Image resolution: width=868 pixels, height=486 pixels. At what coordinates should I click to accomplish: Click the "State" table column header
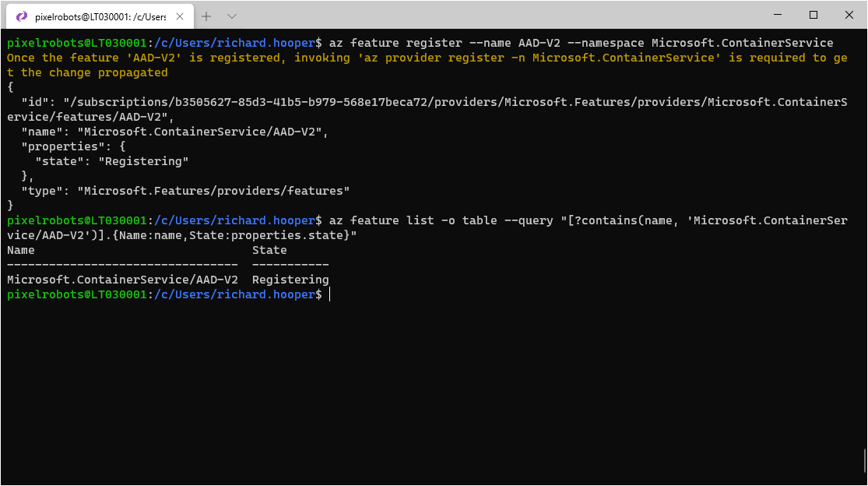(269, 250)
